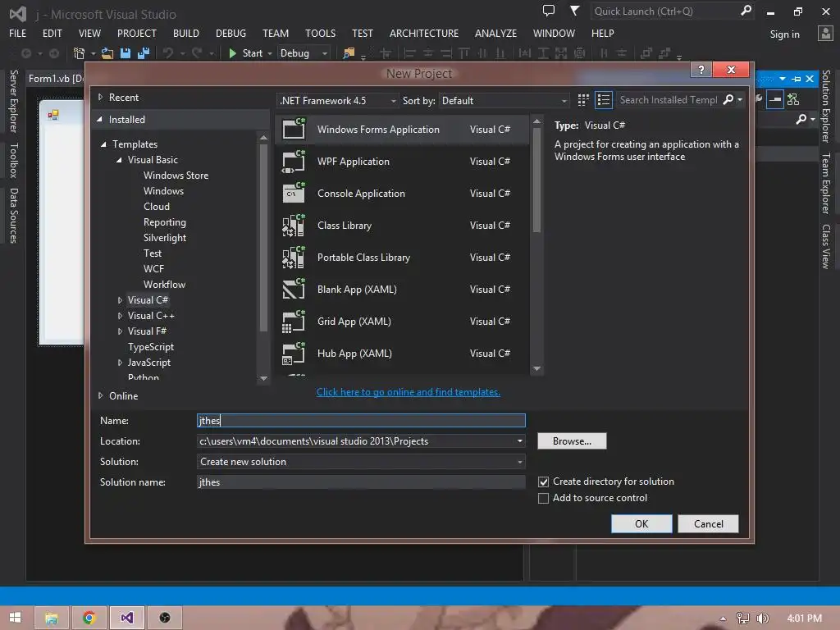The height and width of the screenshot is (630, 840).
Task: Click the Grid App (XAML) template icon
Action: (x=294, y=322)
